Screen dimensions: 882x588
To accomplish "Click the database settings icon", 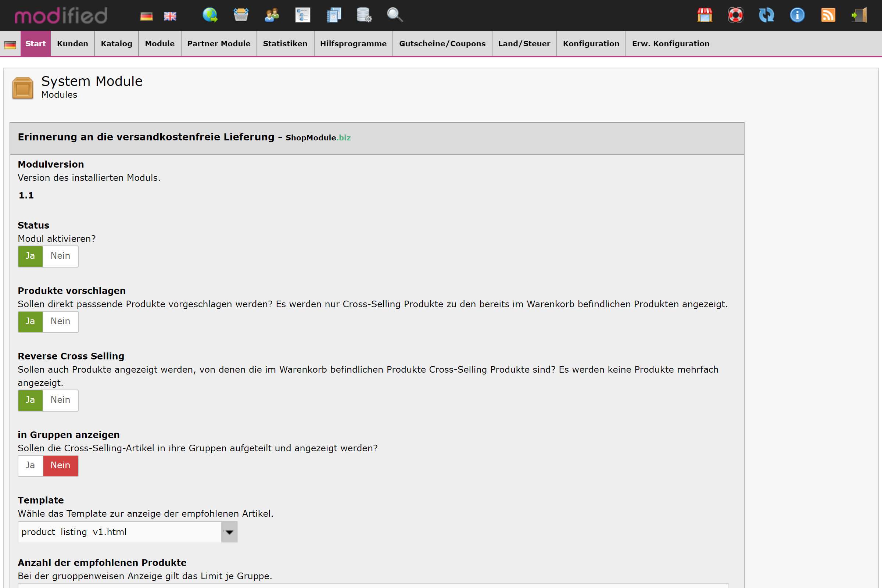I will tap(364, 15).
